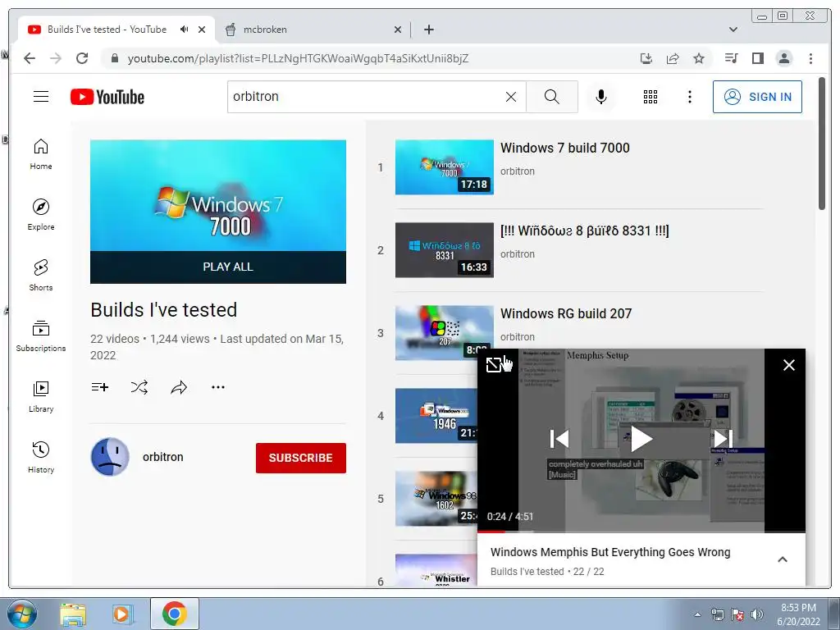The width and height of the screenshot is (840, 630).
Task: Open YouTube settings three-dot menu
Action: [x=689, y=97]
